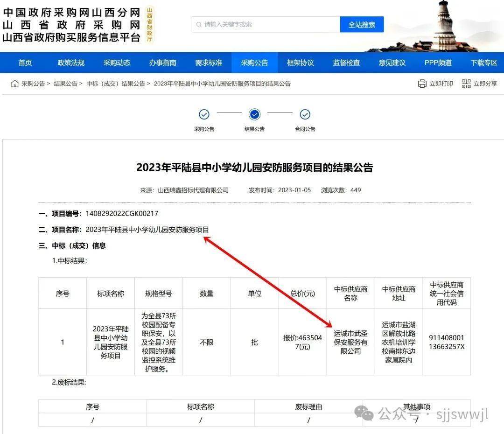This screenshot has width=504, height=434.
Task: Select the 合同公告 step circle icon
Action: pos(305,114)
